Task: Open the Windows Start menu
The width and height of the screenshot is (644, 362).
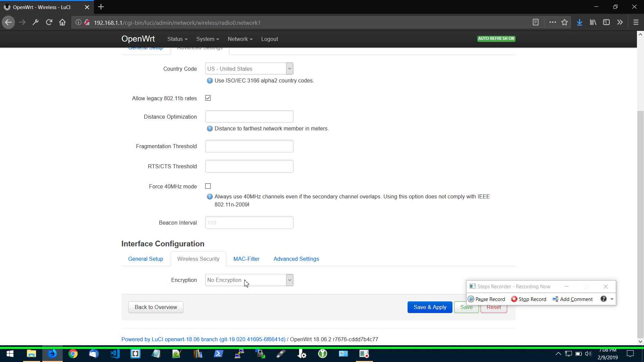Action: click(x=10, y=354)
